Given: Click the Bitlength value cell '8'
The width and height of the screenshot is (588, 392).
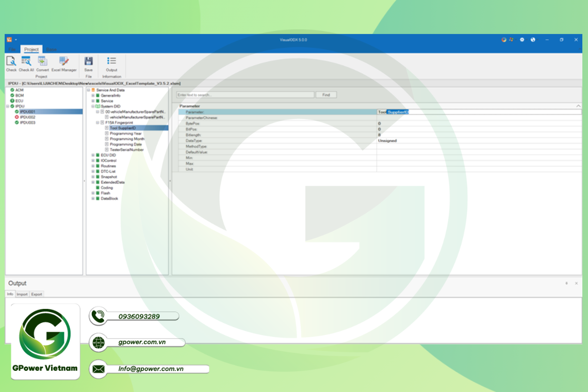Looking at the screenshot, I should (x=479, y=135).
